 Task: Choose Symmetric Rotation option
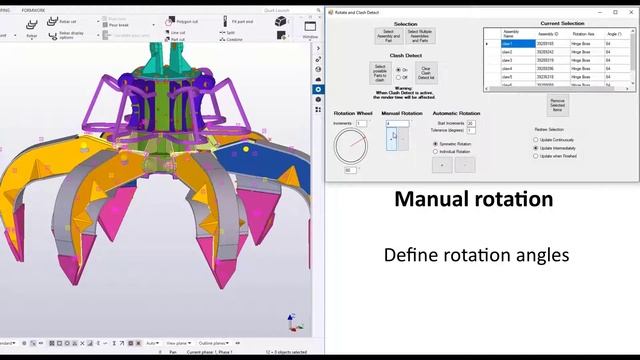(452, 144)
